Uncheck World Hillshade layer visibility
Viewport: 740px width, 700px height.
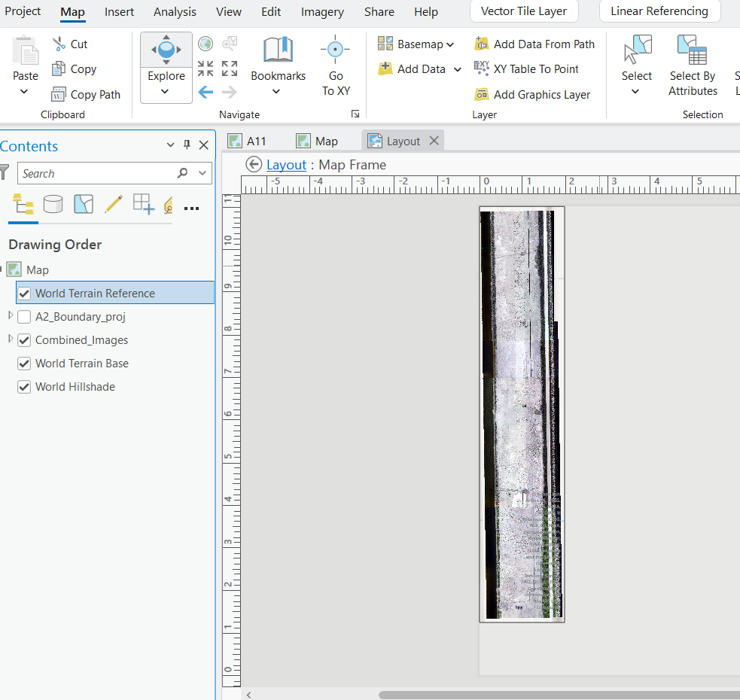24,387
